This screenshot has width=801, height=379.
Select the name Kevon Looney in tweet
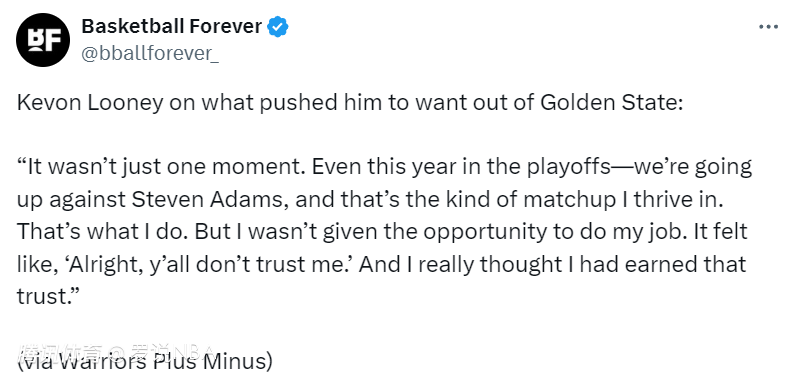pyautogui.click(x=90, y=103)
